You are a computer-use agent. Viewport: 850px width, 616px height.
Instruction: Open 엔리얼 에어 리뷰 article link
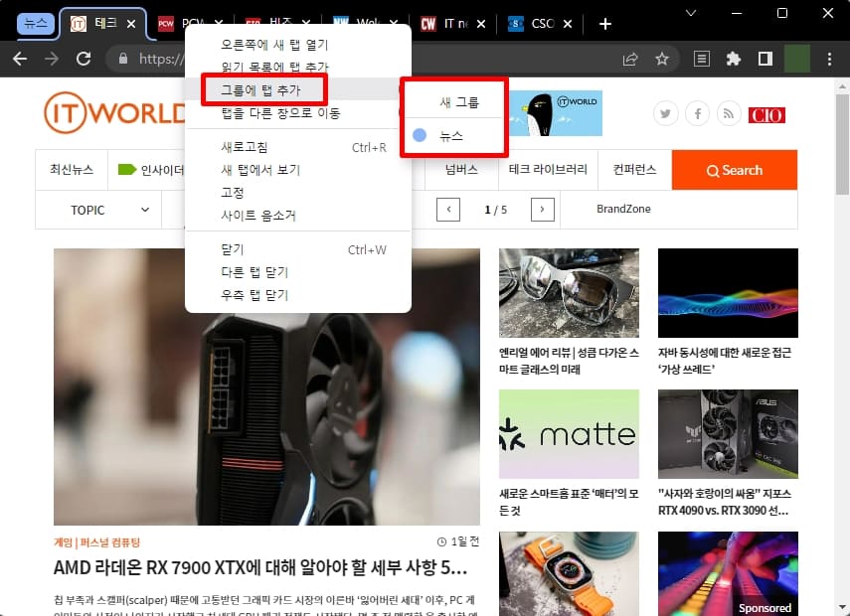point(569,361)
